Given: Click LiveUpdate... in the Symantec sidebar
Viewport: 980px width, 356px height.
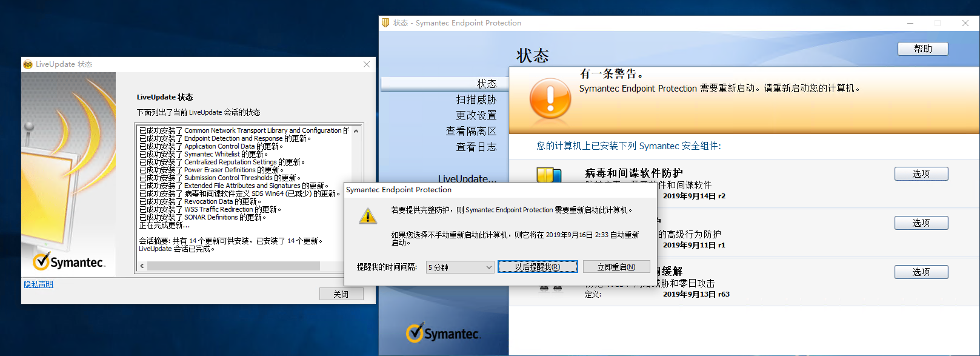Looking at the screenshot, I should coord(467,178).
